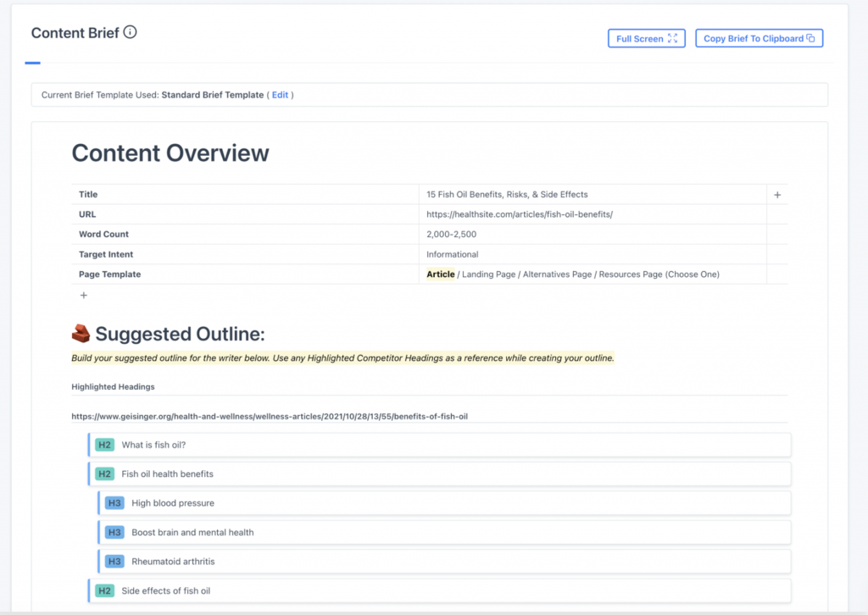Click the Informational target intent cell
Viewport: 868px width, 615px height.
coord(453,254)
